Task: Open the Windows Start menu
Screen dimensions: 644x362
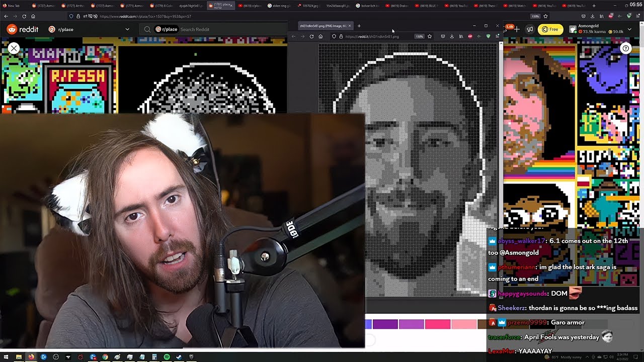Action: point(7,357)
